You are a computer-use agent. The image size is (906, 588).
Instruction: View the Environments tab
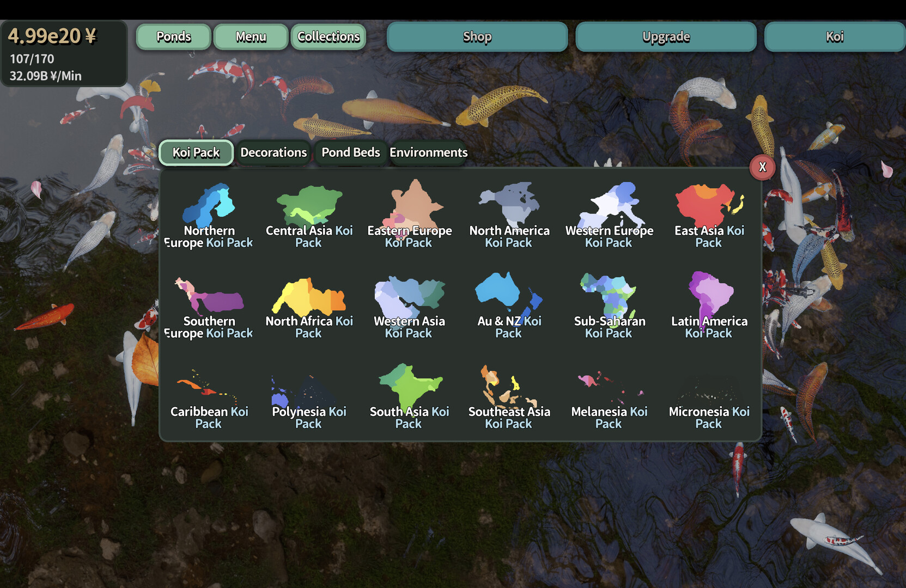point(428,152)
